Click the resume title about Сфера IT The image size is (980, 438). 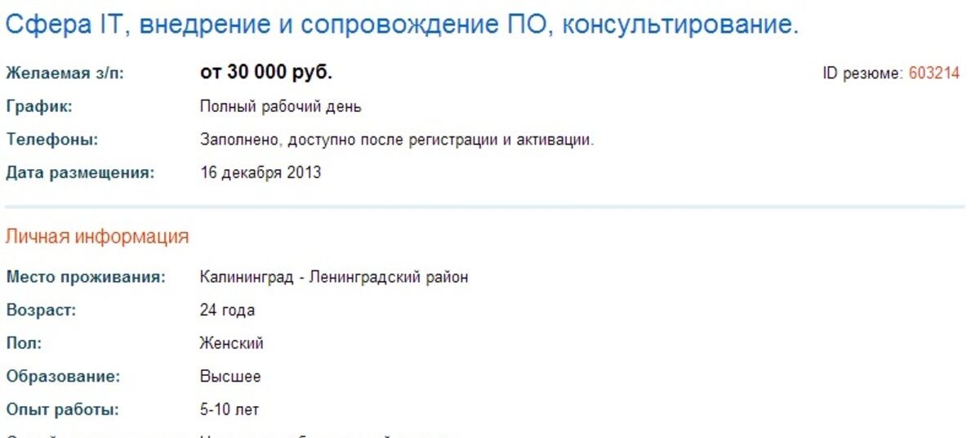coord(401,26)
